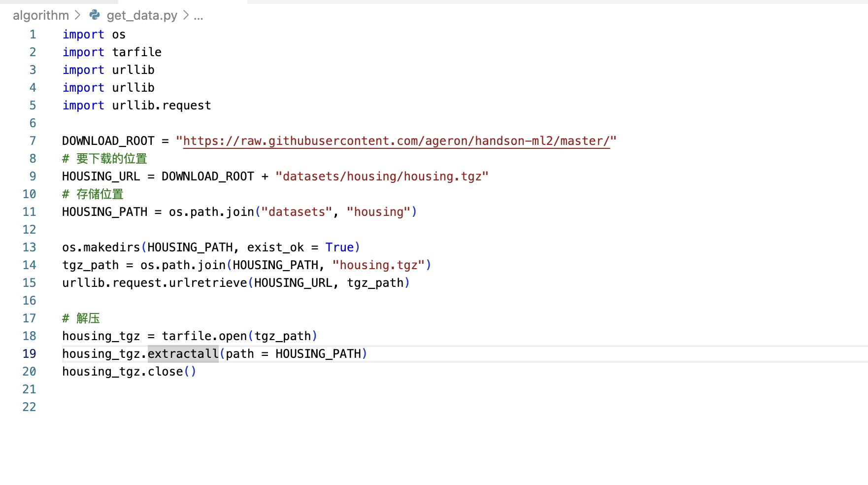Click the chevron after 'algorithm' breadcrumb
Image resolution: width=868 pixels, height=485 pixels.
(x=77, y=15)
